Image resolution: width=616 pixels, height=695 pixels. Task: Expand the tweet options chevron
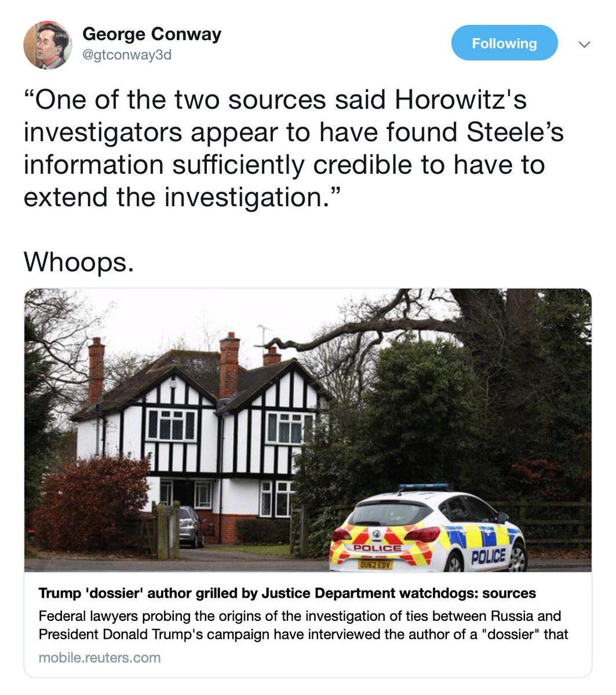tap(585, 45)
